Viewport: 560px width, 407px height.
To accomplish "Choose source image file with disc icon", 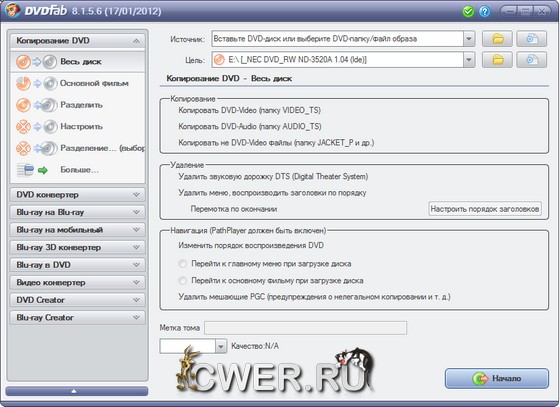I will [531, 39].
